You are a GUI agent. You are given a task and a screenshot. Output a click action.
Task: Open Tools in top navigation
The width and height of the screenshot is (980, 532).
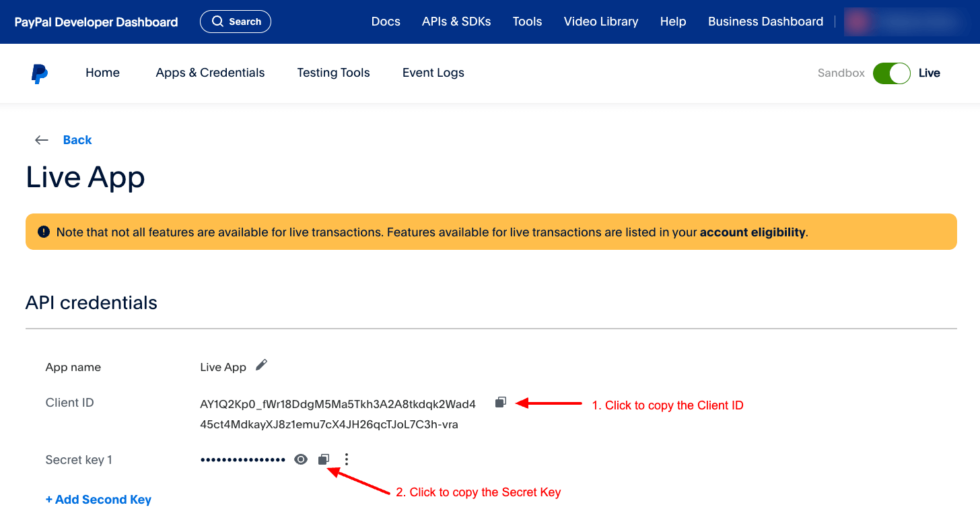[x=527, y=22]
